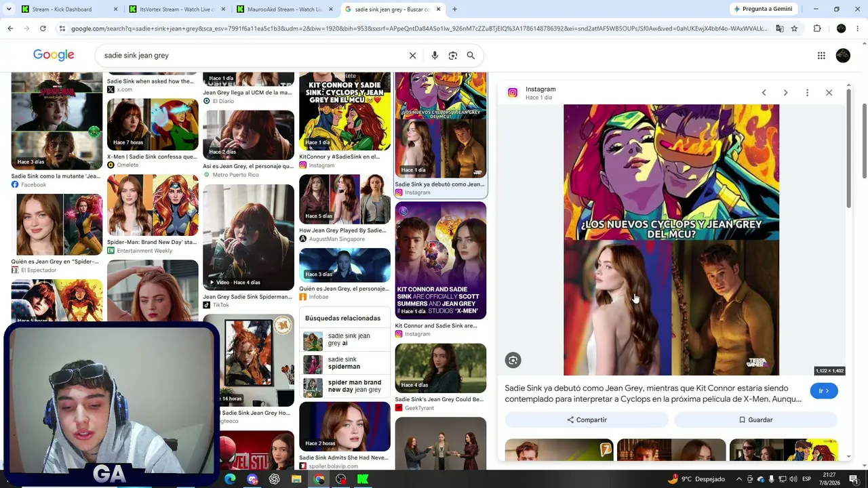Open the Infobae 'Quién es Jean Grey' image

tap(344, 265)
